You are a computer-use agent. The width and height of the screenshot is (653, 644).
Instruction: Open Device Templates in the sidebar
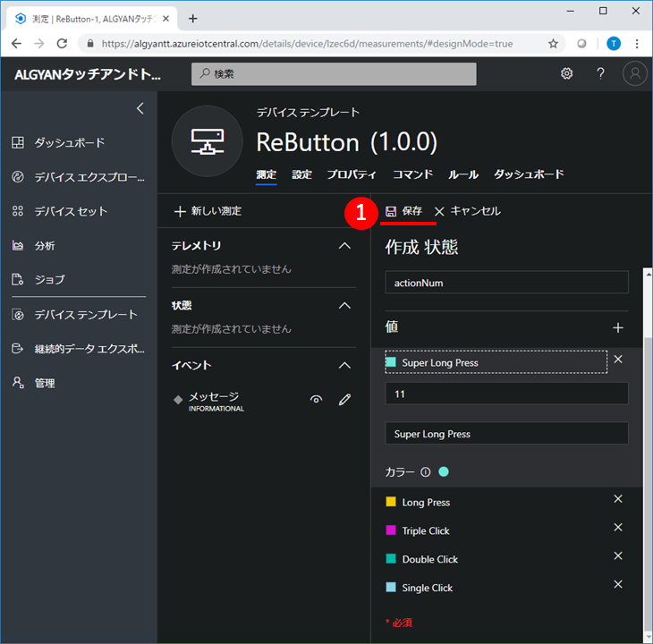74,314
